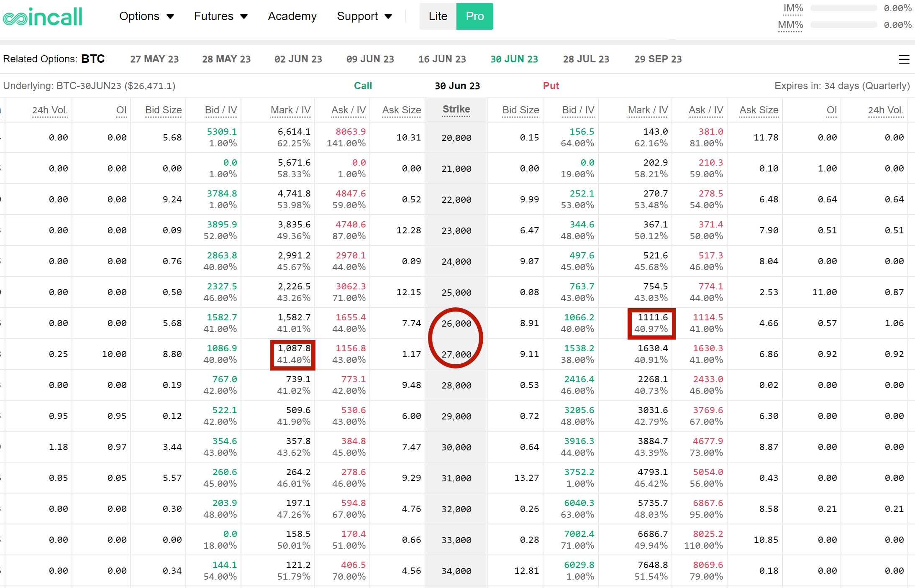This screenshot has width=915, height=588.
Task: Click the Call label above the table
Action: pyautogui.click(x=363, y=86)
